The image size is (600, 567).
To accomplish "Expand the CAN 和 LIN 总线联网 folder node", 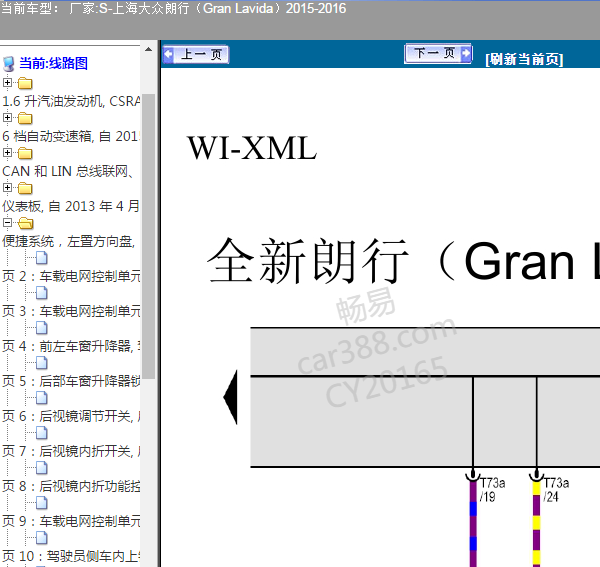I will pos(7,152).
